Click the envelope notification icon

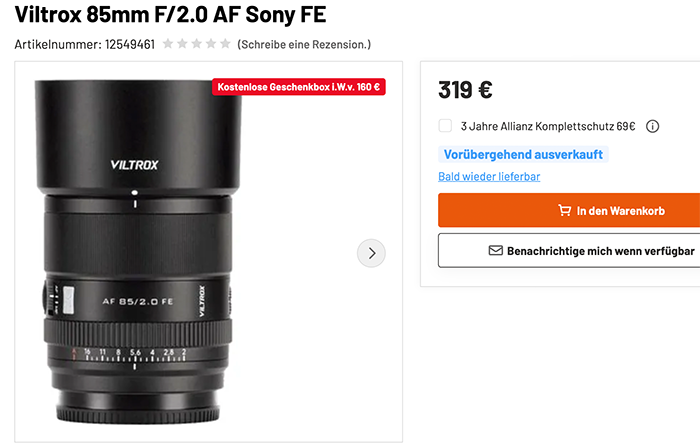tap(495, 251)
